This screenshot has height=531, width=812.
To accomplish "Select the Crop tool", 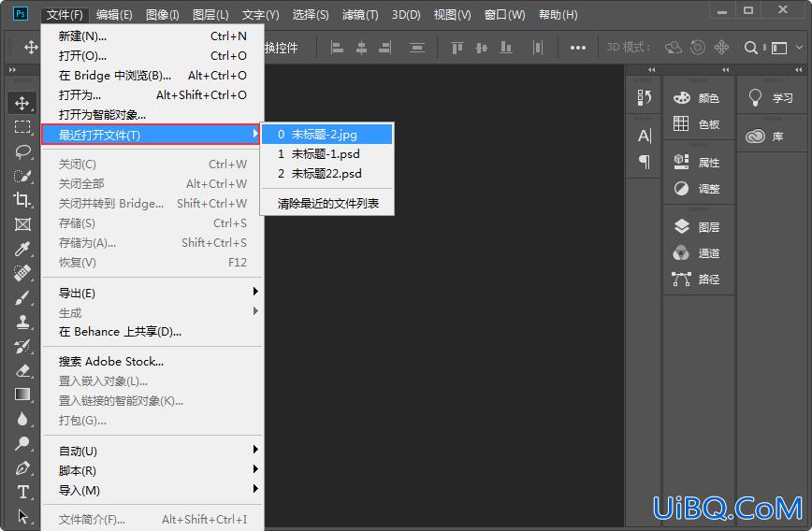I will tap(22, 200).
